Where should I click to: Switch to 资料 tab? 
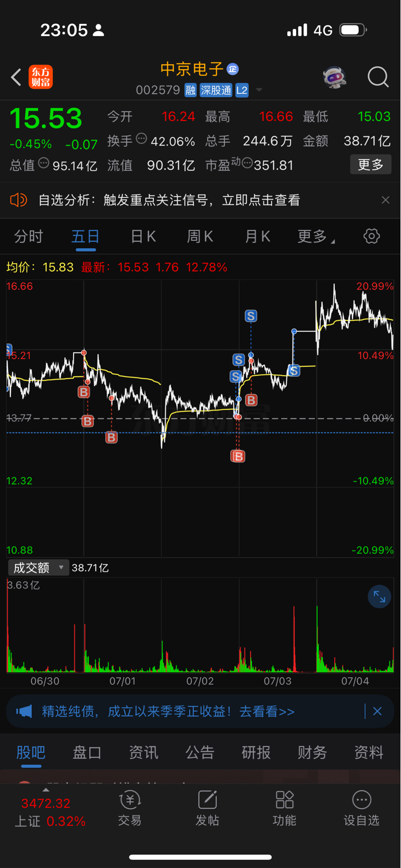click(x=369, y=752)
